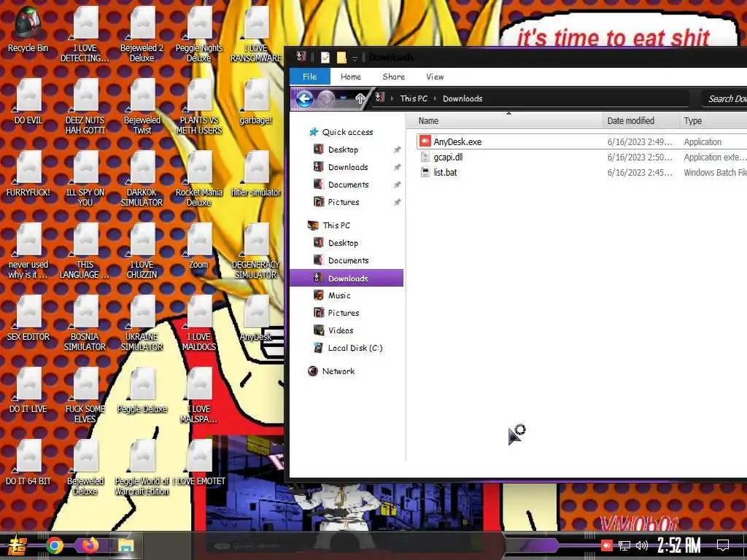Open the Start menu button

tap(18, 545)
